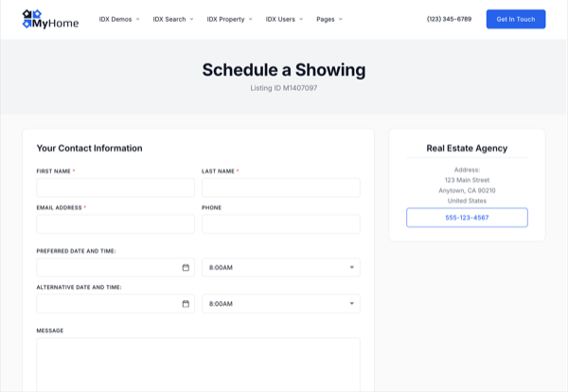The image size is (568, 392).
Task: Click the preferred date input field
Action: 115,267
